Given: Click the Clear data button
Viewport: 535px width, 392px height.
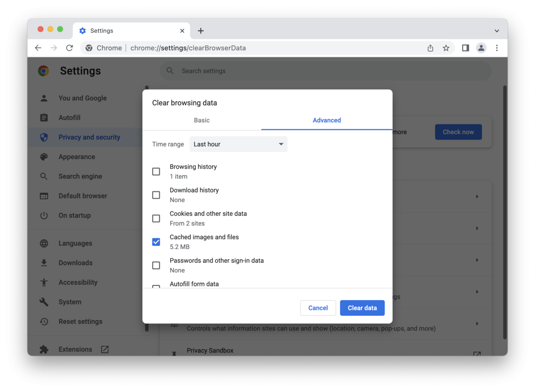Looking at the screenshot, I should tap(362, 308).
